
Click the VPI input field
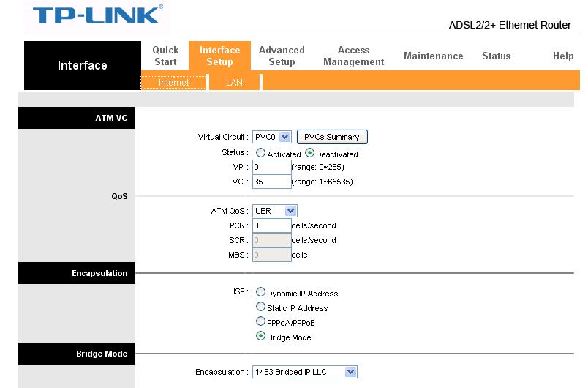pyautogui.click(x=271, y=168)
